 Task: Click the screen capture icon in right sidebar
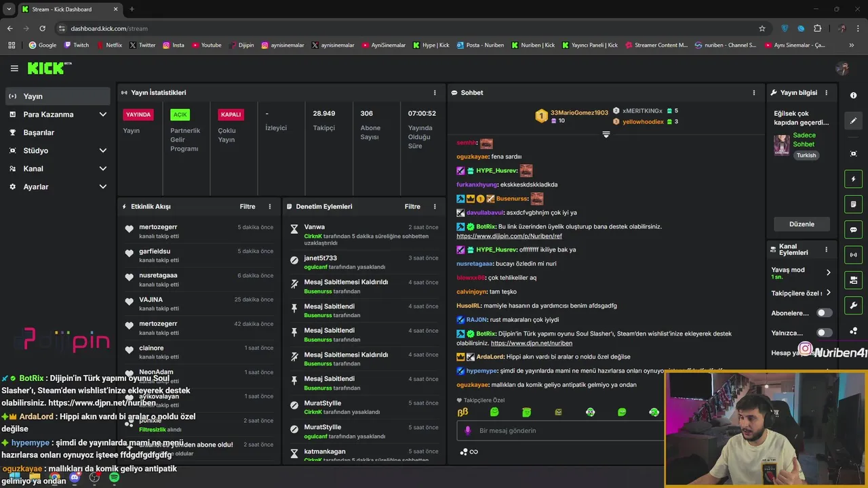[x=853, y=154]
